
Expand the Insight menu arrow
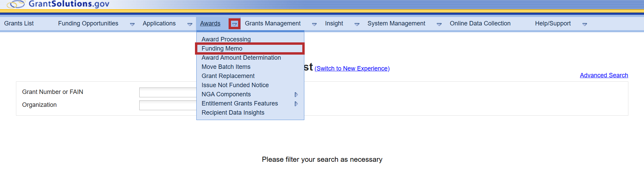click(x=357, y=24)
